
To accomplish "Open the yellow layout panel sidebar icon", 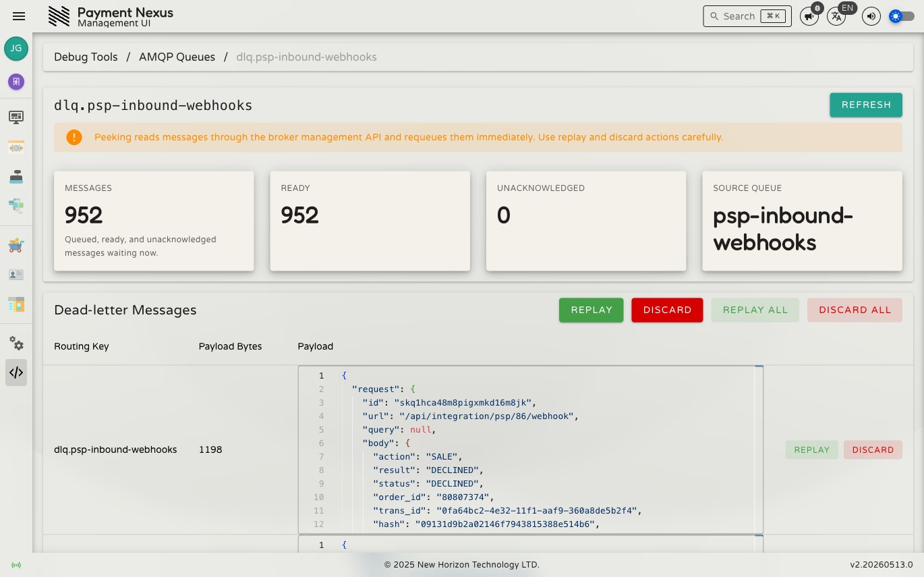I will point(16,304).
